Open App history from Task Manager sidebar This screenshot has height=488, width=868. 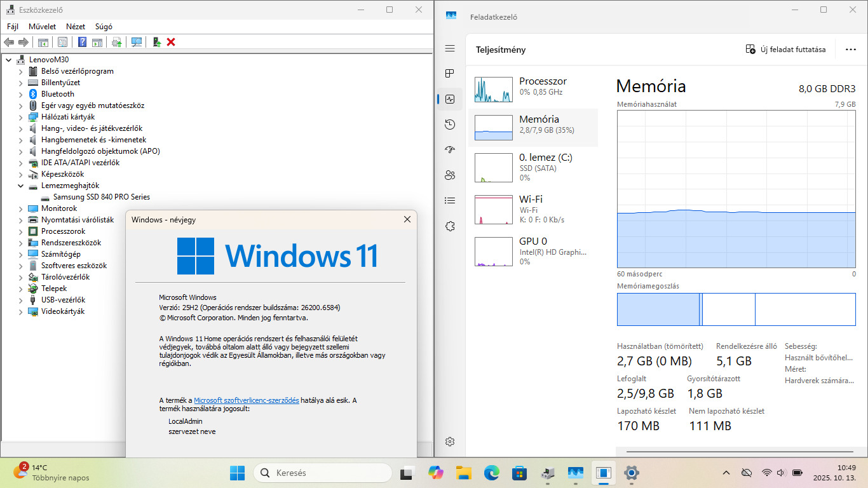(450, 125)
